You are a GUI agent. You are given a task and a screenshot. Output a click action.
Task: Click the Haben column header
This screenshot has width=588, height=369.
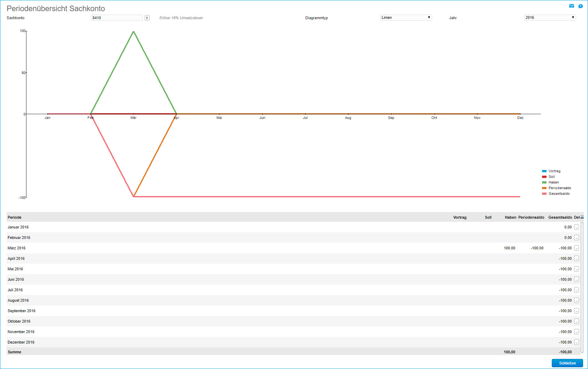[x=510, y=217]
